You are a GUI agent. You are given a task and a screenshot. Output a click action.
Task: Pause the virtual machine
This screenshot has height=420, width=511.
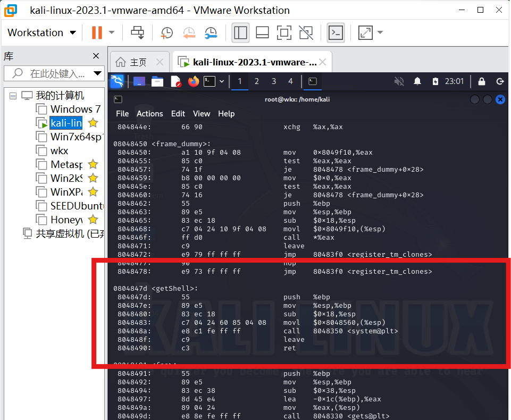[97, 32]
